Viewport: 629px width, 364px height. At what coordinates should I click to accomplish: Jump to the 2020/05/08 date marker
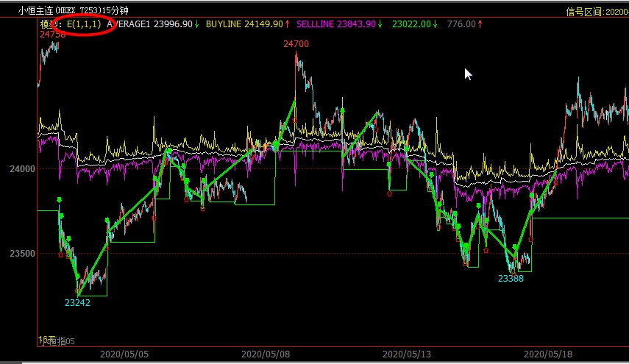[x=266, y=354]
